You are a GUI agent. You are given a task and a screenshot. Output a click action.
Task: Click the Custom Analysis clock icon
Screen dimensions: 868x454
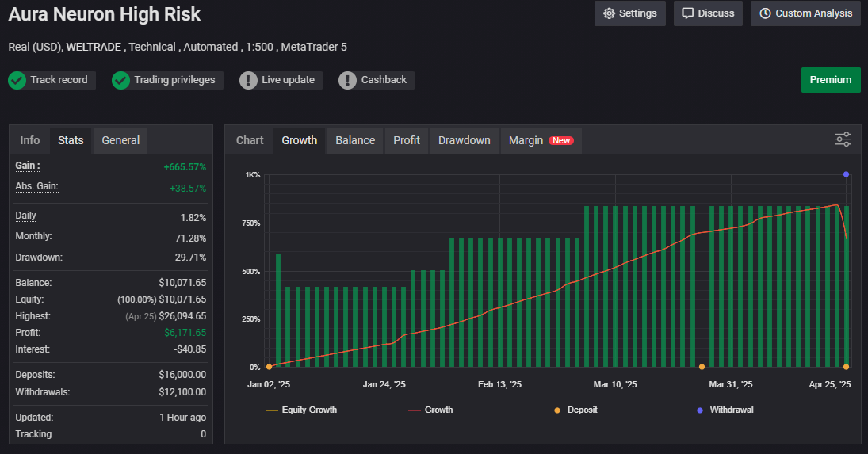click(765, 13)
